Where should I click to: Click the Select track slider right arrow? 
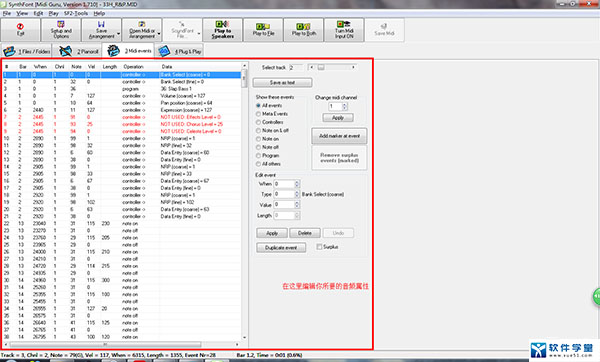(353, 67)
